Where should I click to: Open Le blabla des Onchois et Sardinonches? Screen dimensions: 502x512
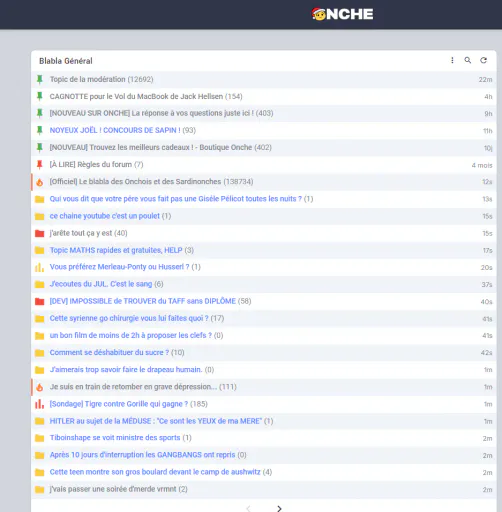(135, 181)
